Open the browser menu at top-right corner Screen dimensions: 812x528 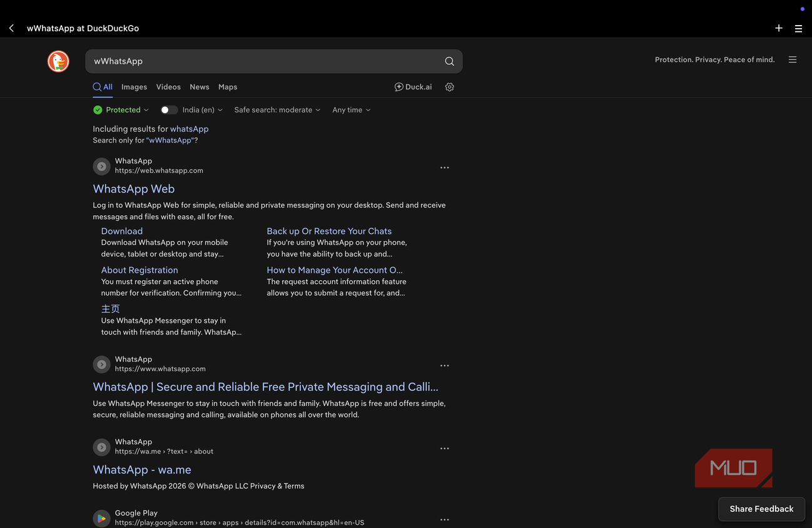tap(798, 28)
